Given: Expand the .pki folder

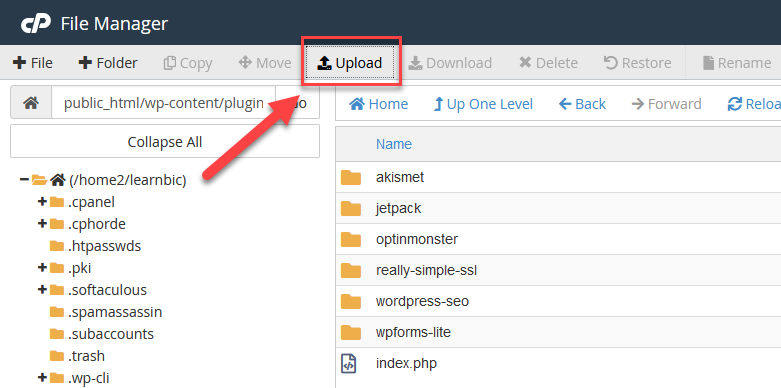Looking at the screenshot, I should [x=42, y=268].
